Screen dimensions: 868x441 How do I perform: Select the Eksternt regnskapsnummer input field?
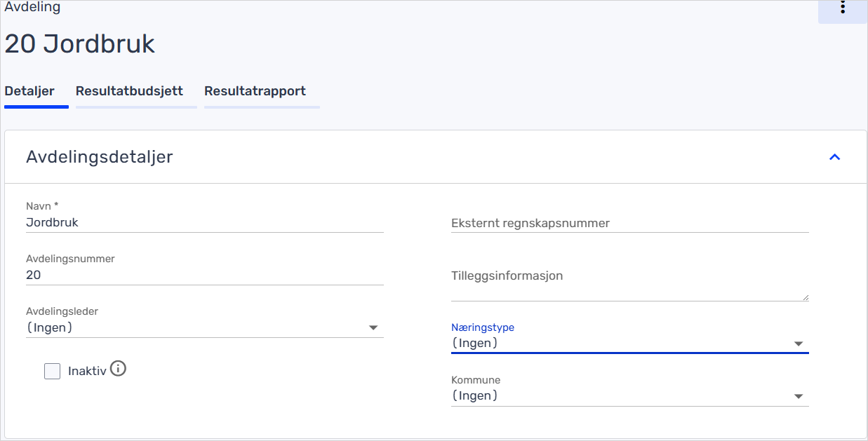tap(629, 223)
